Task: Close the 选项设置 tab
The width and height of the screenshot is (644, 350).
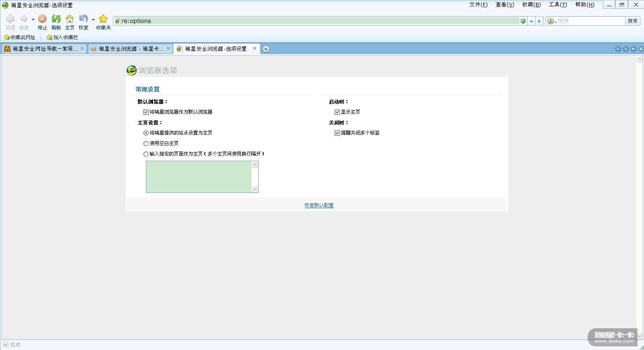Action: click(255, 48)
